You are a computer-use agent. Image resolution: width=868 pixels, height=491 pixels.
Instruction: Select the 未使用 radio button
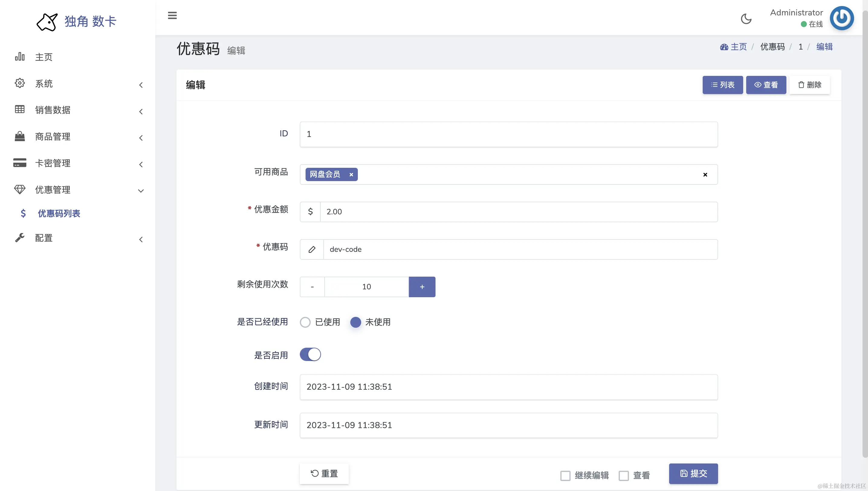(x=356, y=322)
